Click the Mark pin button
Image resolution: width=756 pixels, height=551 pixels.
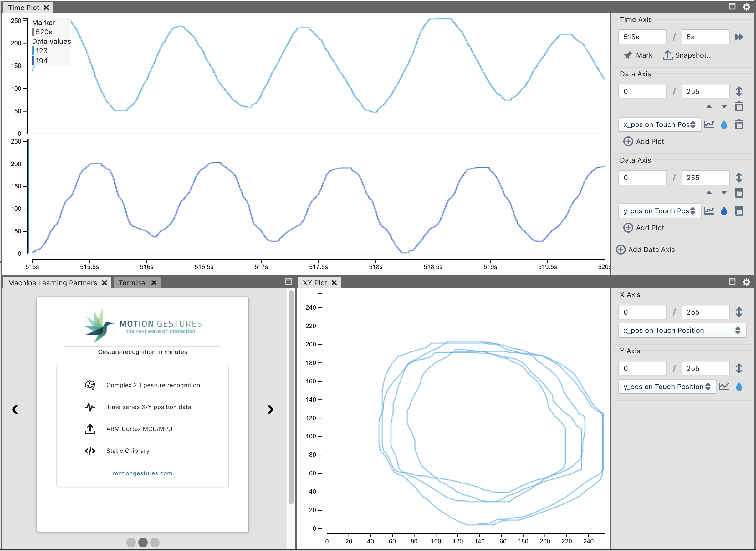coord(637,55)
